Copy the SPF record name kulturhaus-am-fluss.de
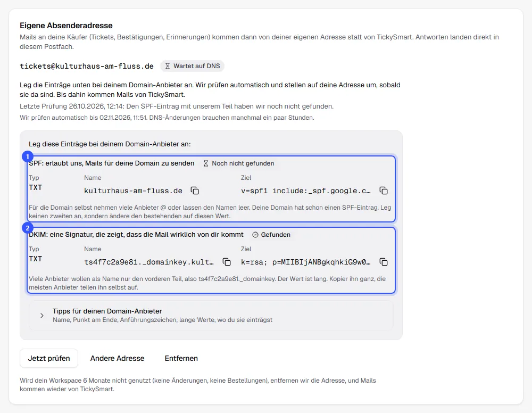This screenshot has width=532, height=413. [x=195, y=191]
